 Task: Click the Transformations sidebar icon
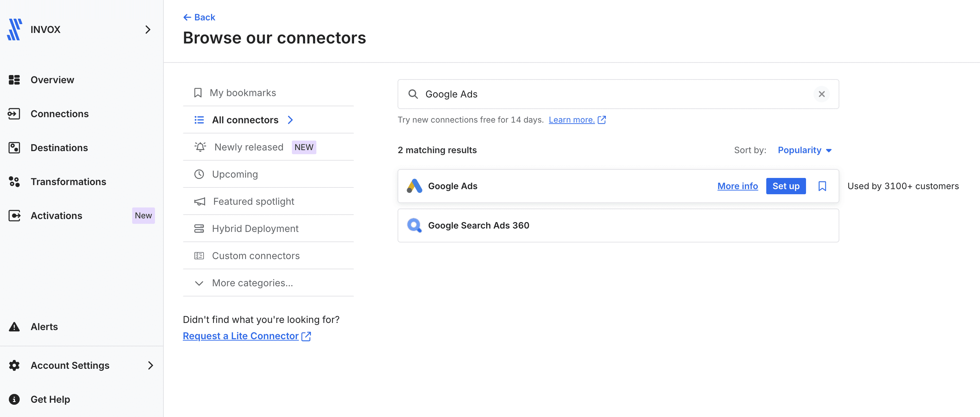click(14, 182)
